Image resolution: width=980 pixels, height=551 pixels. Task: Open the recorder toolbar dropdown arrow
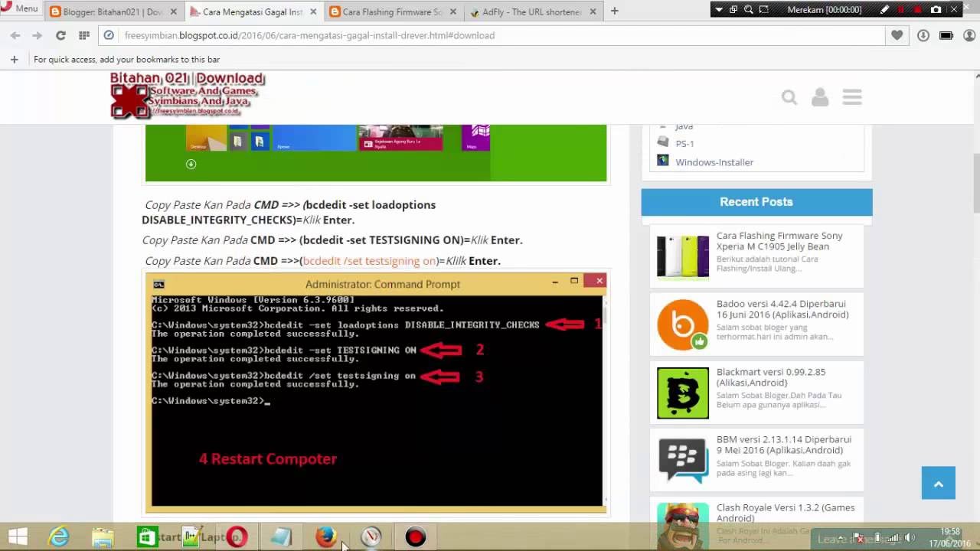718,9
